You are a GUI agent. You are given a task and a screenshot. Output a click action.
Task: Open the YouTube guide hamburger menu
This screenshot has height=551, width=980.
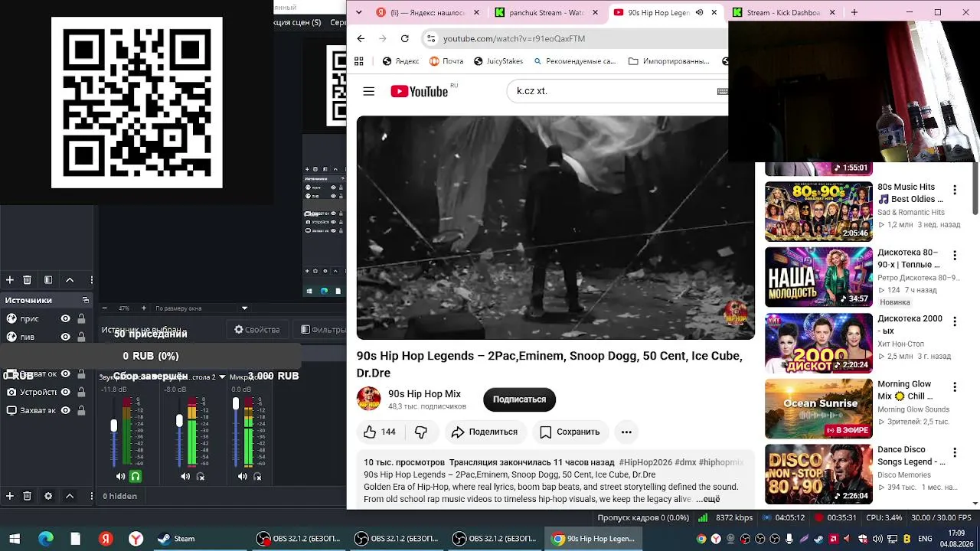369,91
